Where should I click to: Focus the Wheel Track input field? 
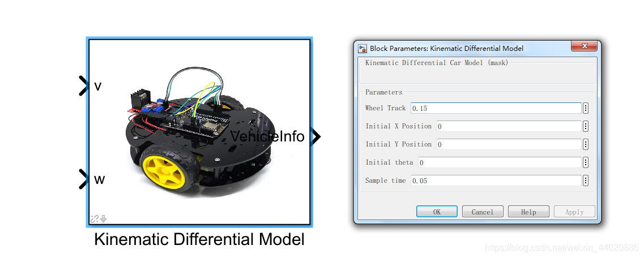pyautogui.click(x=496, y=108)
